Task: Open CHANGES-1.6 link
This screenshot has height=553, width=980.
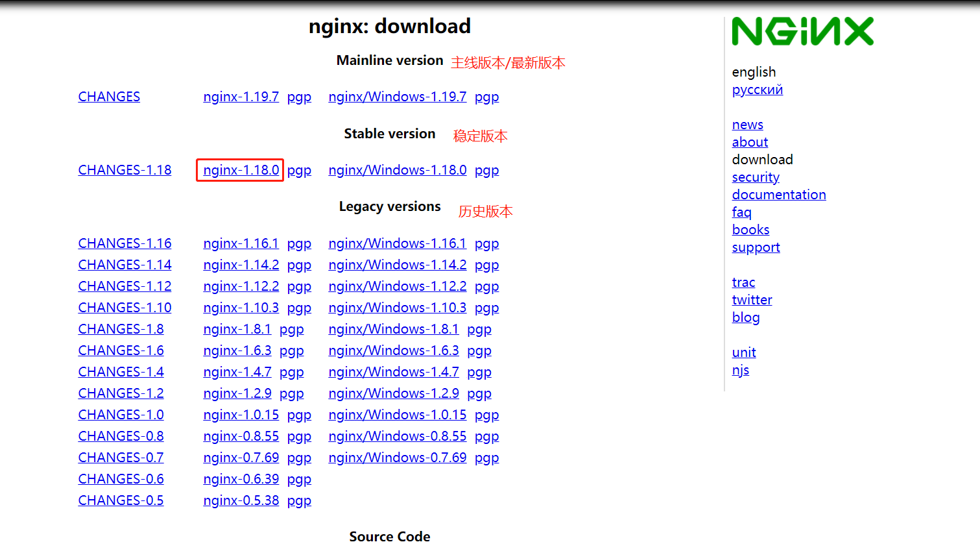Action: [121, 350]
